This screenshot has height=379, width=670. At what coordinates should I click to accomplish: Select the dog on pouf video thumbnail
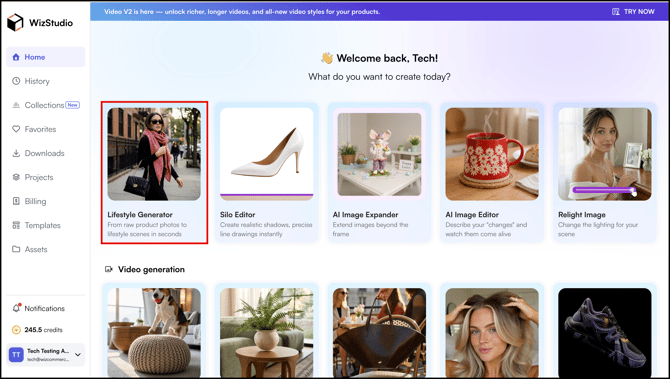tap(154, 332)
